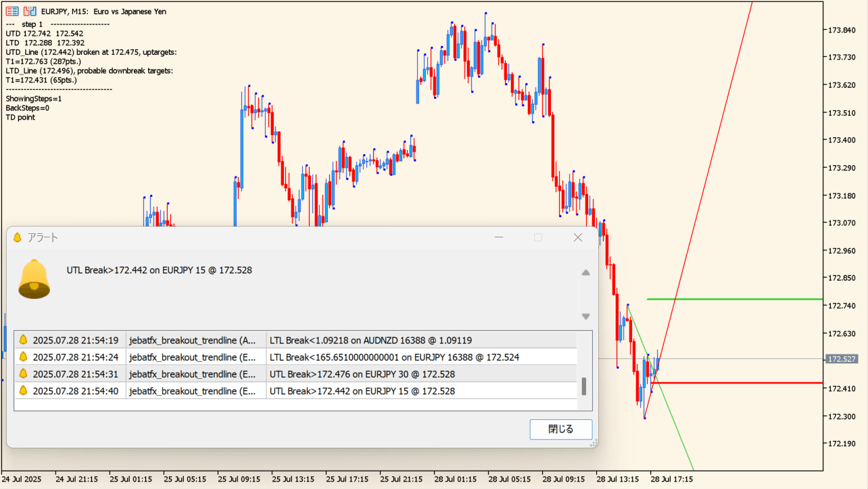Select the red horizontal target line near 172.410

click(737, 383)
